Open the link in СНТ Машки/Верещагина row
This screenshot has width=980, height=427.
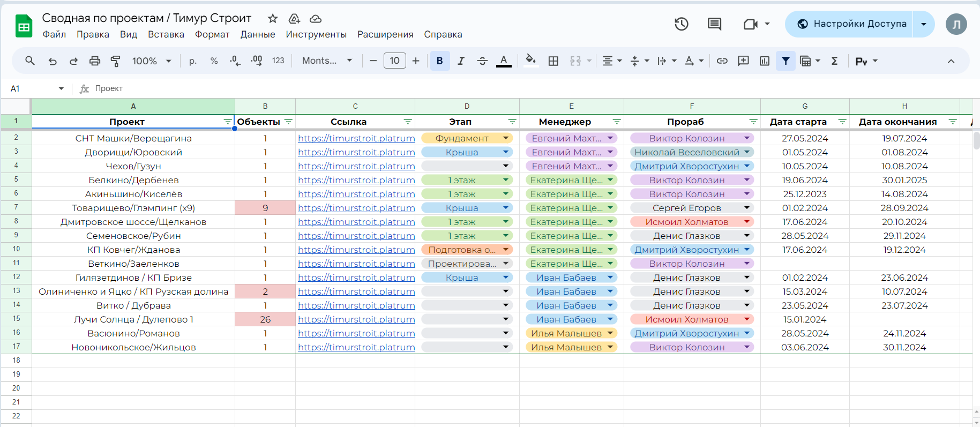(x=356, y=138)
